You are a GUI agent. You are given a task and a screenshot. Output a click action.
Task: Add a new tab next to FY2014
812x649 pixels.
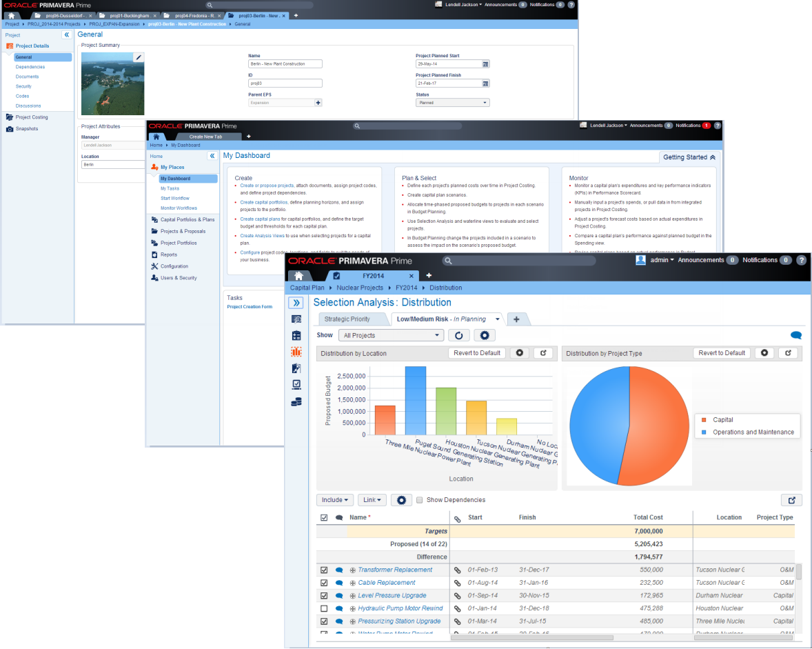pos(429,276)
